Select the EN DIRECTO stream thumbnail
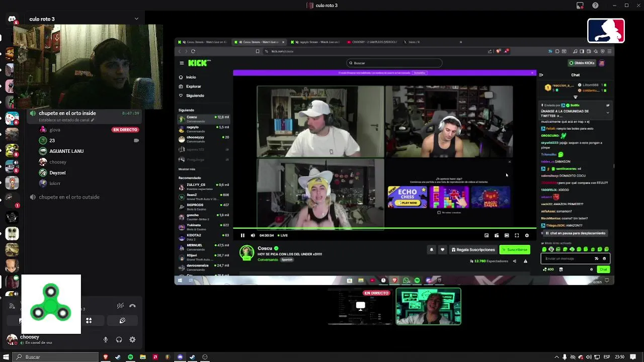 (x=360, y=306)
